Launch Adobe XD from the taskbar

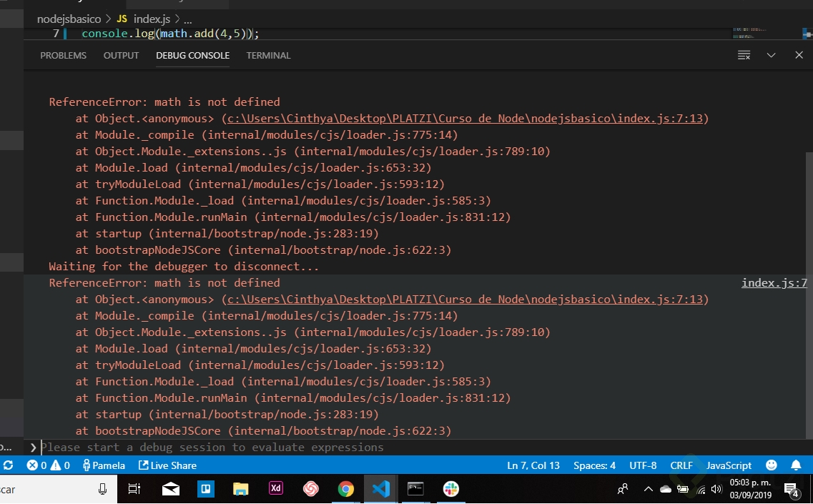point(276,488)
